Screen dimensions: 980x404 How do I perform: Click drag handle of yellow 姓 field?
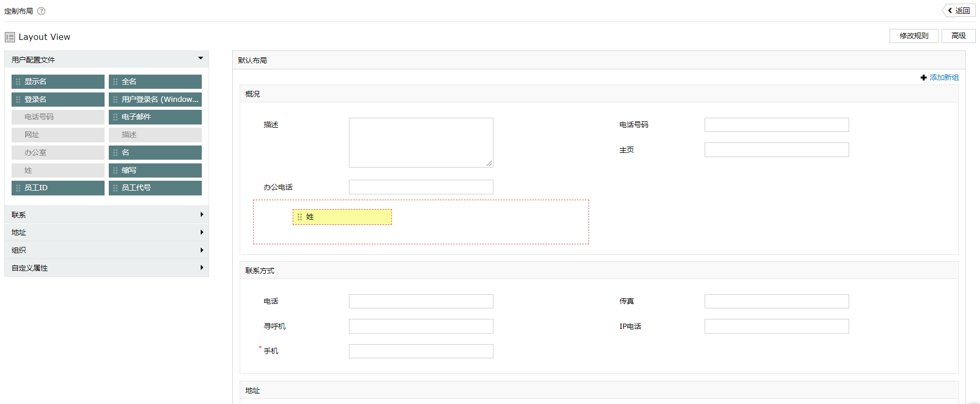pyautogui.click(x=300, y=217)
